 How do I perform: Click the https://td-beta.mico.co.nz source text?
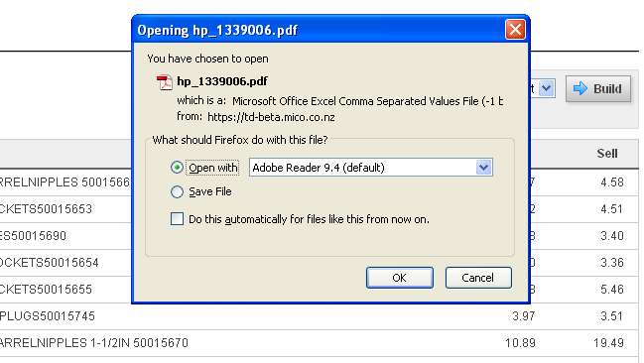(x=271, y=117)
